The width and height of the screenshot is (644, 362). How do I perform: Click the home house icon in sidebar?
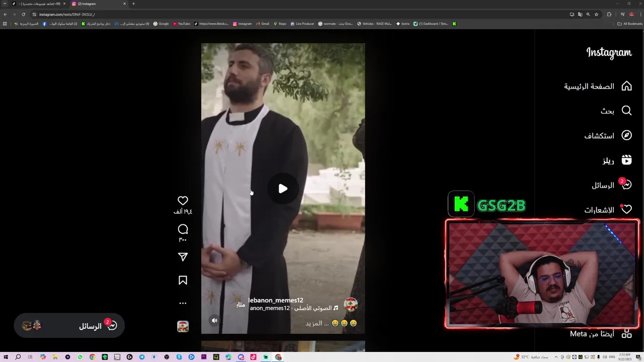pyautogui.click(x=626, y=86)
